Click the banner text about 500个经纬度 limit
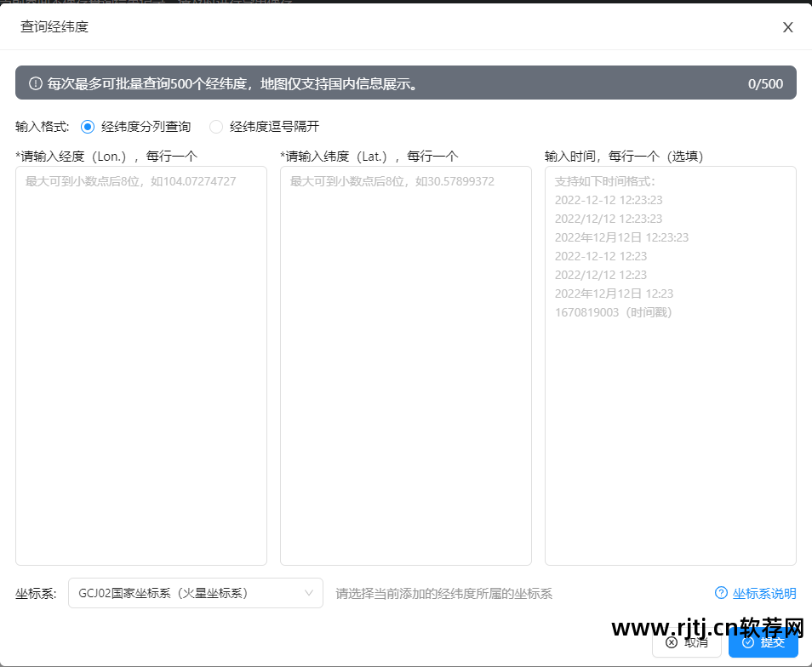Viewport: 812px width, 667px height. tap(232, 83)
